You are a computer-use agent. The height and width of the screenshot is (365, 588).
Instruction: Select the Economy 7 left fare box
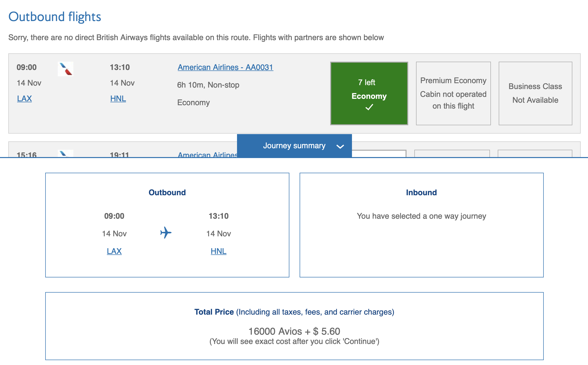369,93
